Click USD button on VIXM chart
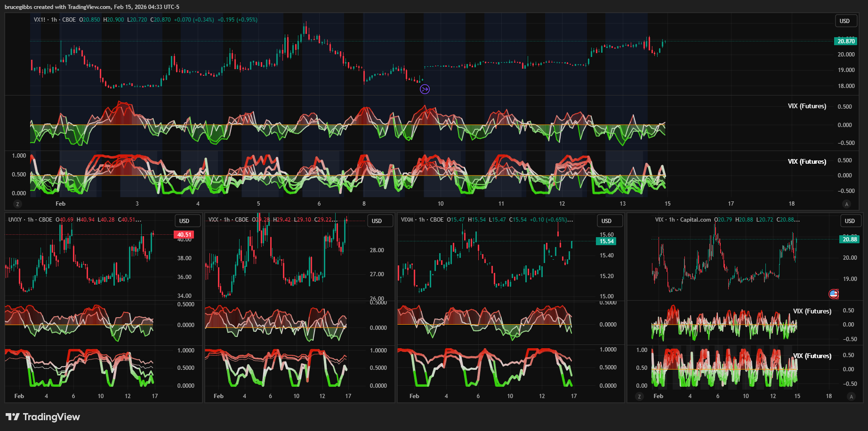 tap(606, 221)
